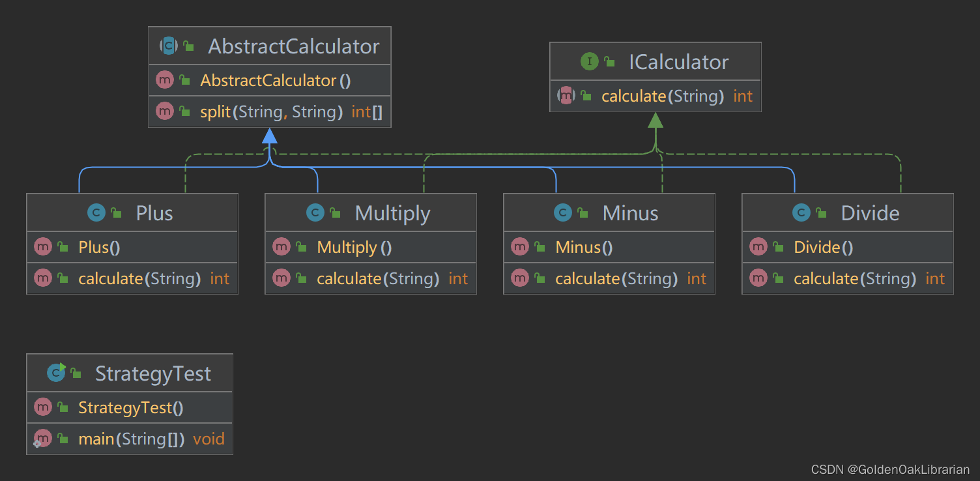Click method icon beside Divide calculate(String)
Viewport: 980px width, 481px height.
click(x=758, y=278)
